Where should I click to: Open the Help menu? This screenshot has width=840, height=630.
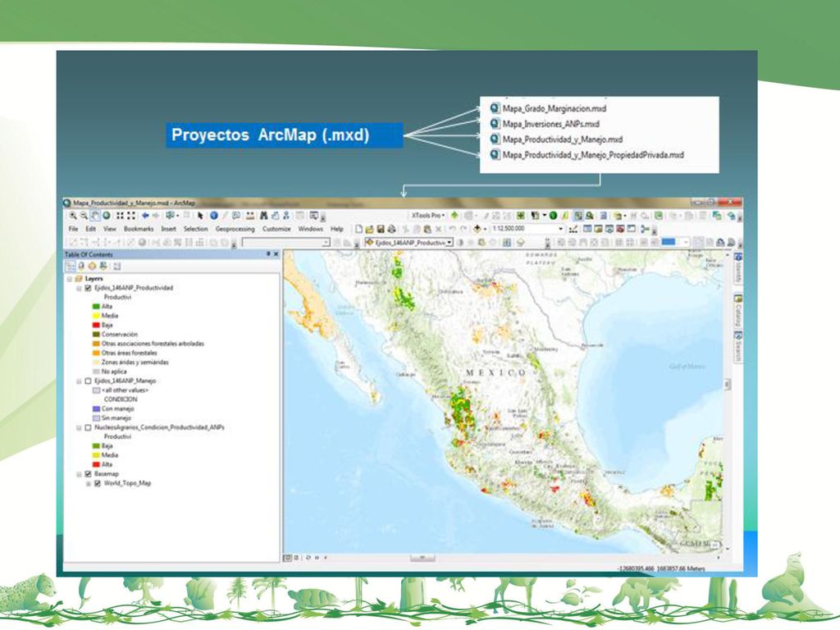[x=337, y=229]
